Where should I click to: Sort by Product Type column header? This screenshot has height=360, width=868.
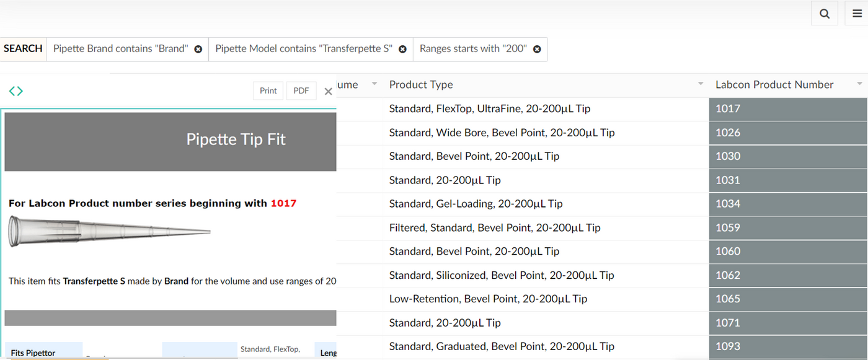pyautogui.click(x=421, y=85)
